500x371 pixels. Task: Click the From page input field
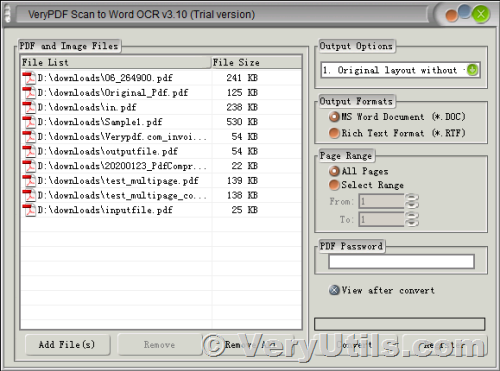click(x=381, y=201)
